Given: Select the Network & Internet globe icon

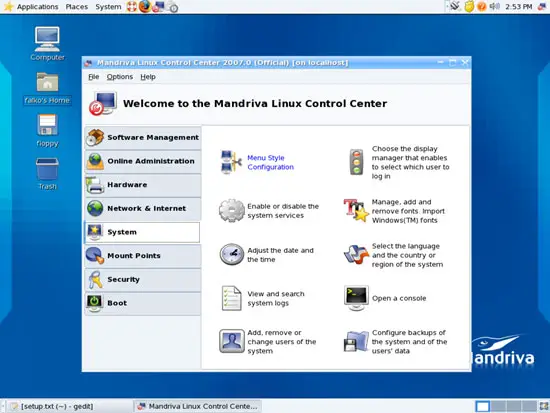Looking at the screenshot, I should click(95, 208).
